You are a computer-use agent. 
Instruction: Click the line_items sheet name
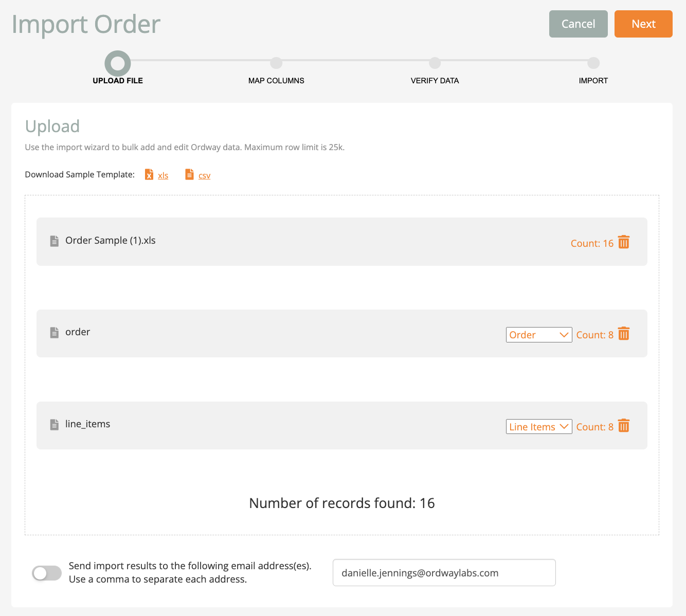point(88,424)
